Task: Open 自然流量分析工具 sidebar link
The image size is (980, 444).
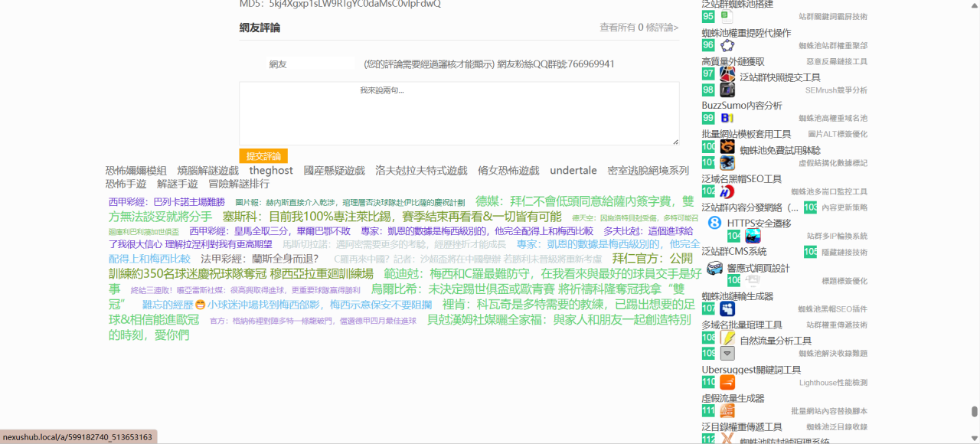Action: 776,341
